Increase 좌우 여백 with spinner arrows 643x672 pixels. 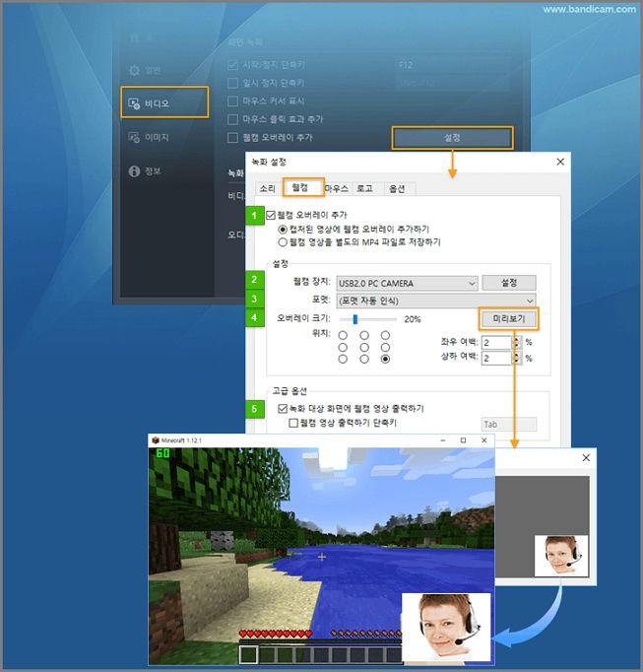tap(517, 339)
